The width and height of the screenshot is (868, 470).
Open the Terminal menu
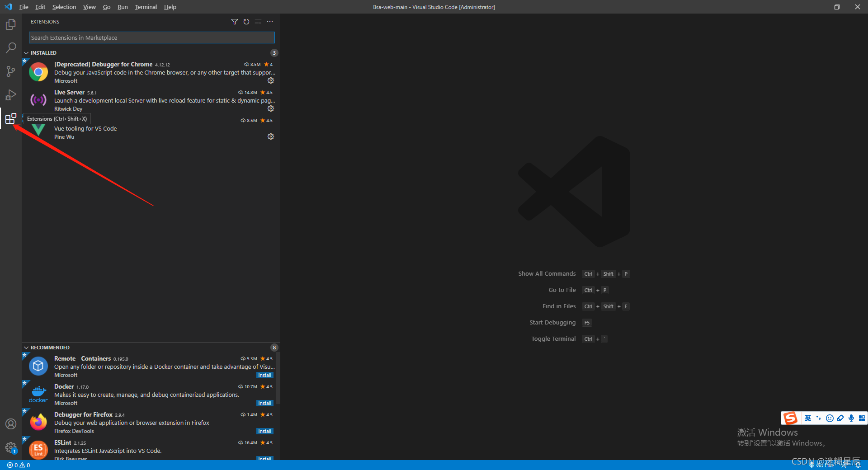(146, 7)
